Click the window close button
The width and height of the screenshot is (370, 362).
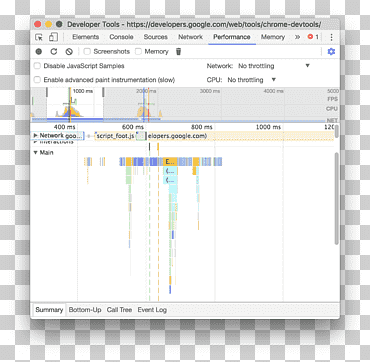click(38, 24)
